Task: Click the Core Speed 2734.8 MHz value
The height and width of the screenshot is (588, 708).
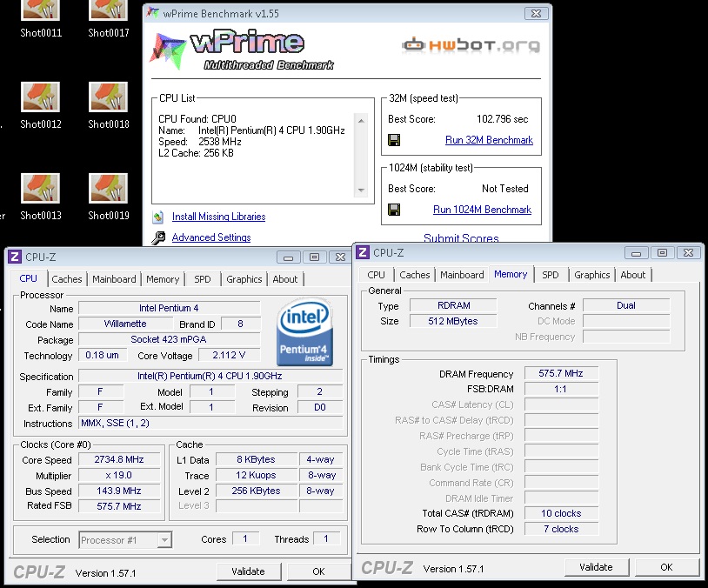Action: click(x=119, y=460)
